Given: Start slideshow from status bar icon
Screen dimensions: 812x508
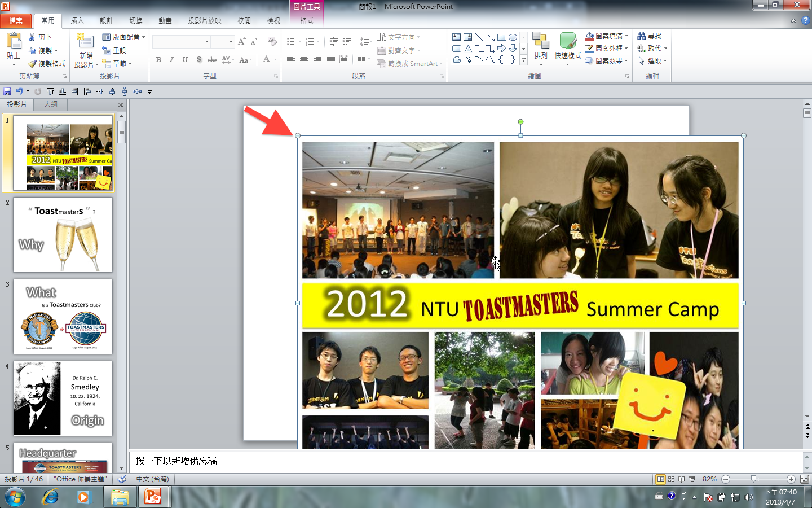Looking at the screenshot, I should (x=692, y=479).
